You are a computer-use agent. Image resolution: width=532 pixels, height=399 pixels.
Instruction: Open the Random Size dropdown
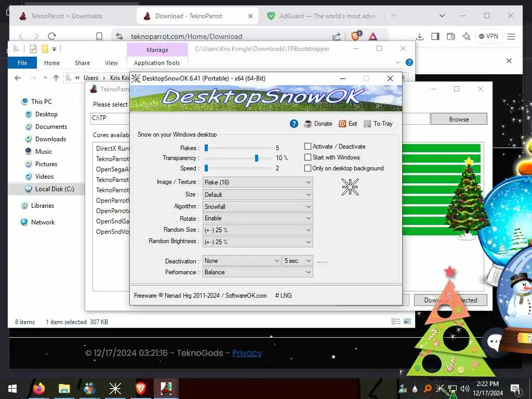[258, 230]
